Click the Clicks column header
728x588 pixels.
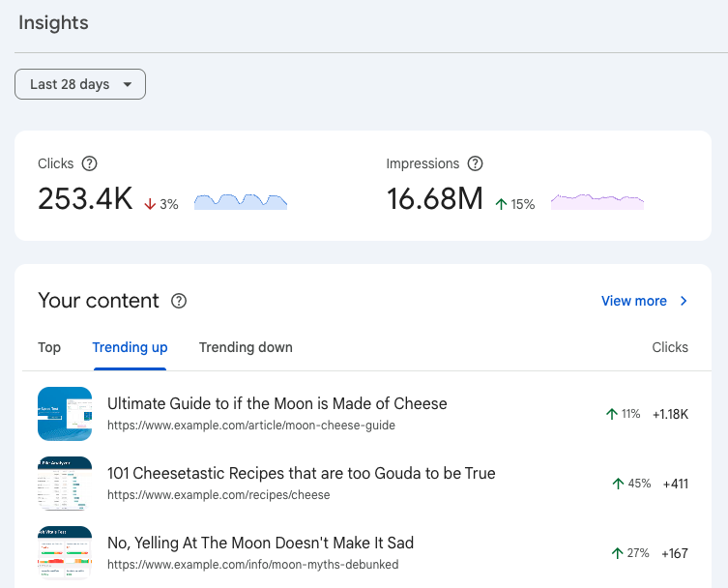(670, 347)
